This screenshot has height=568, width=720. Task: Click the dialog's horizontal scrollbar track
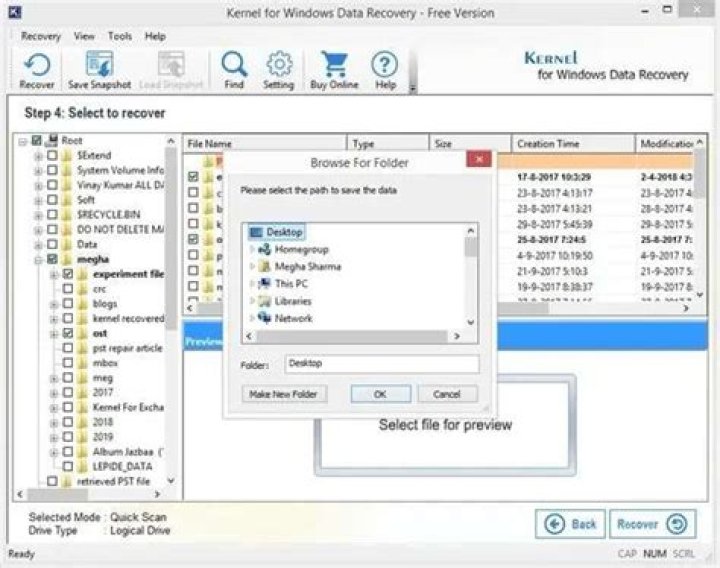[x=352, y=336]
